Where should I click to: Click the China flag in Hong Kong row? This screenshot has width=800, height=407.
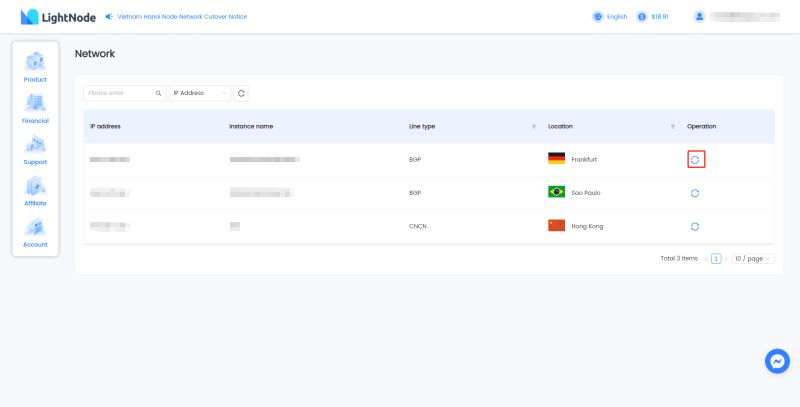[556, 225]
